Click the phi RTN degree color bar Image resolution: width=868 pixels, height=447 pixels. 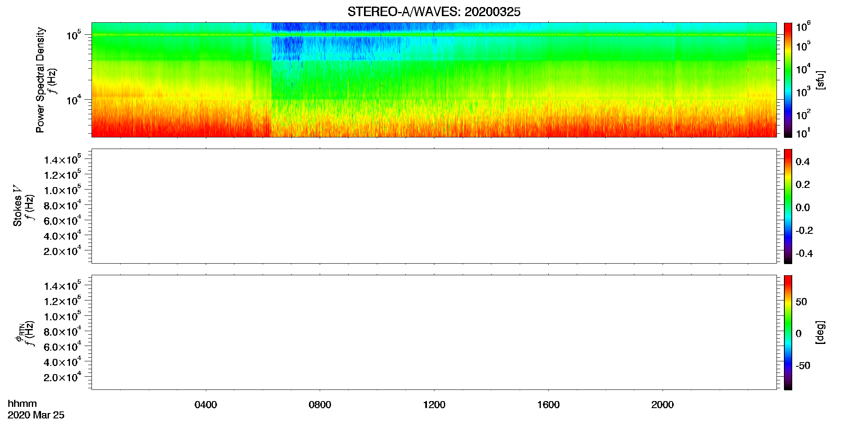(x=788, y=332)
